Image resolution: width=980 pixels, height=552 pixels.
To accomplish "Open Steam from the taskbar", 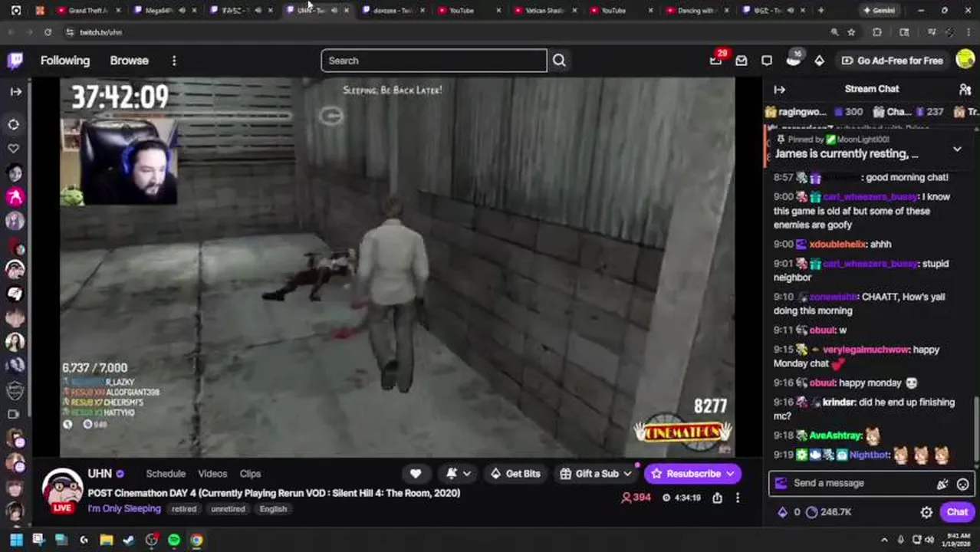I will click(x=129, y=540).
